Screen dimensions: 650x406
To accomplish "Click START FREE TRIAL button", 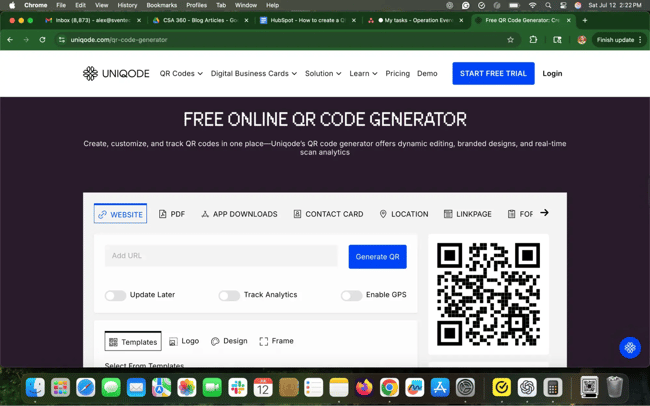I will pyautogui.click(x=493, y=73).
